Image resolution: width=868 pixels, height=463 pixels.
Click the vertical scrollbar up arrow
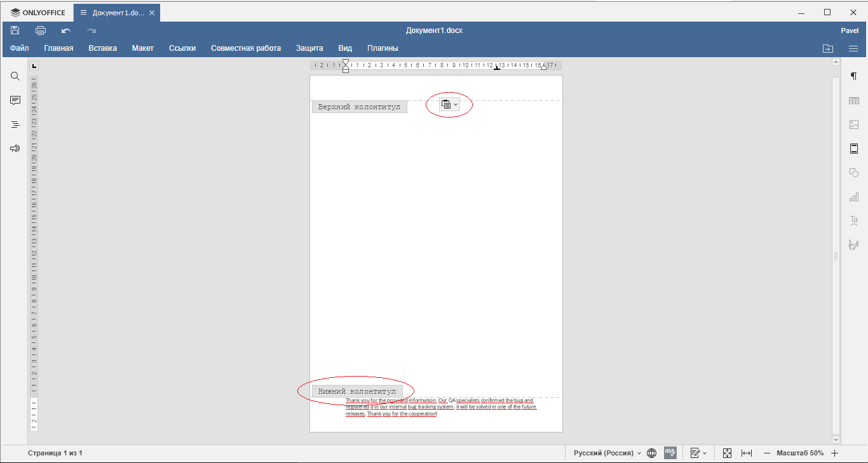[836, 62]
